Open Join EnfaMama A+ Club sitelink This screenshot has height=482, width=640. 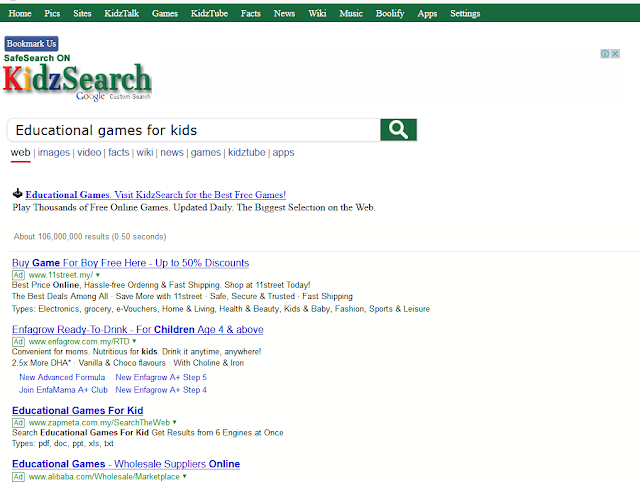[63, 390]
